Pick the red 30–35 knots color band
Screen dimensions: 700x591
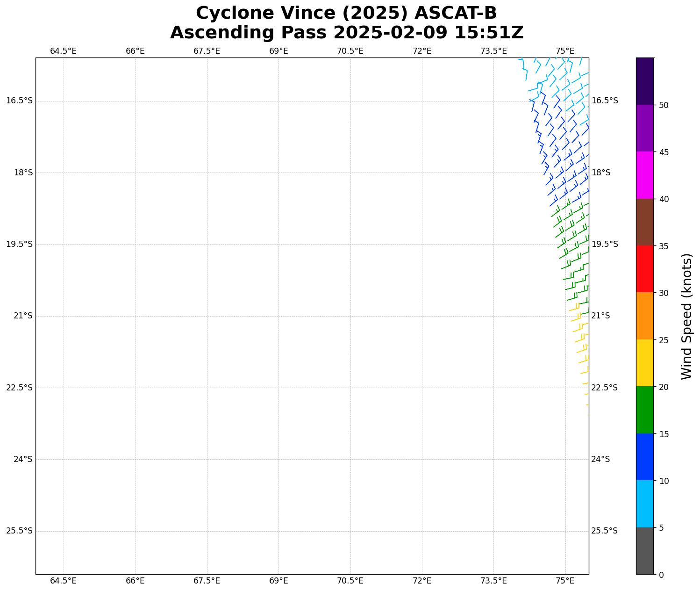[x=644, y=269]
